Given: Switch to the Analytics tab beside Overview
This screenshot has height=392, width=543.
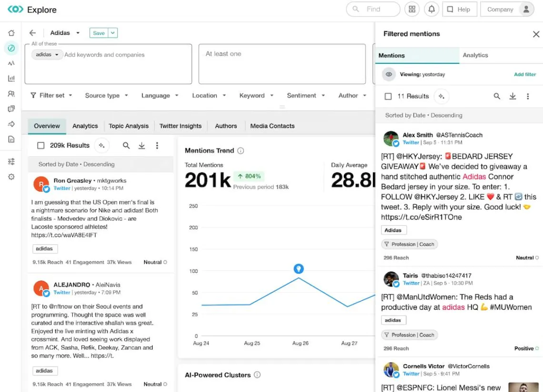Looking at the screenshot, I should coord(85,126).
